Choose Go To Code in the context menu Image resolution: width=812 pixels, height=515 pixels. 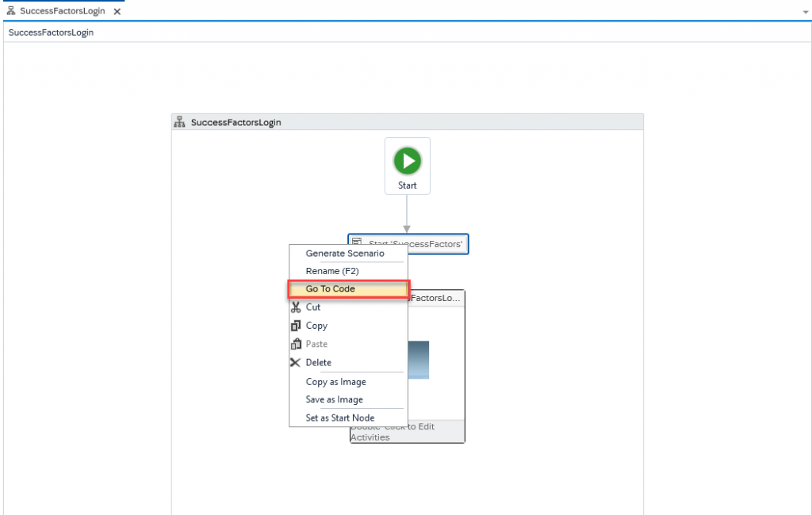tap(349, 289)
